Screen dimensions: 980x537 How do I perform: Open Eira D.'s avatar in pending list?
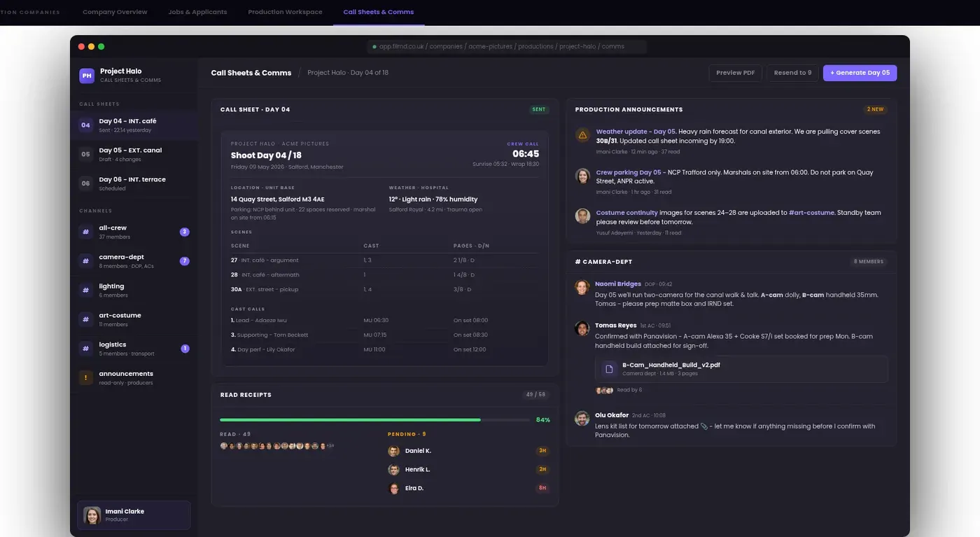coord(393,488)
